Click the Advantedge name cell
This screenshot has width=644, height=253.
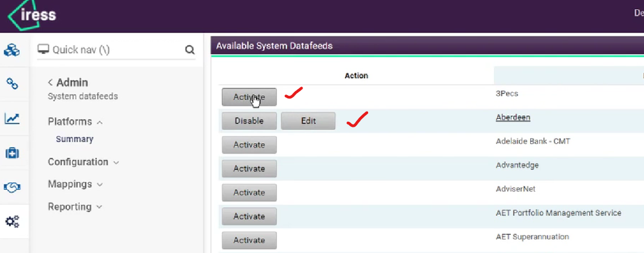pyautogui.click(x=517, y=165)
